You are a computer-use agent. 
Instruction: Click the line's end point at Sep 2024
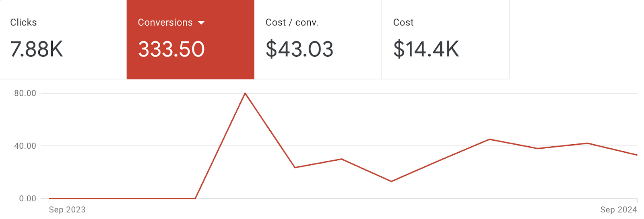tap(637, 155)
